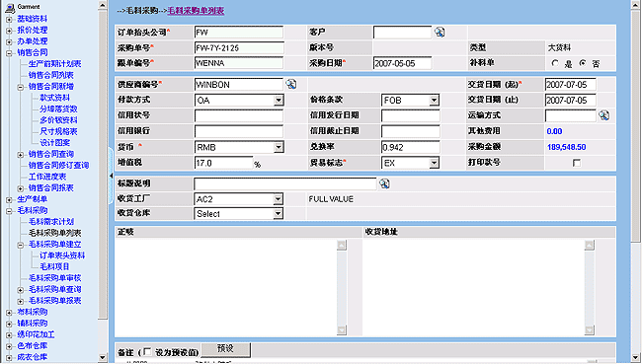Viewport: 642px width, 364px height.
Task: Open 尺寸规格表 tree item
Action: pos(58,131)
